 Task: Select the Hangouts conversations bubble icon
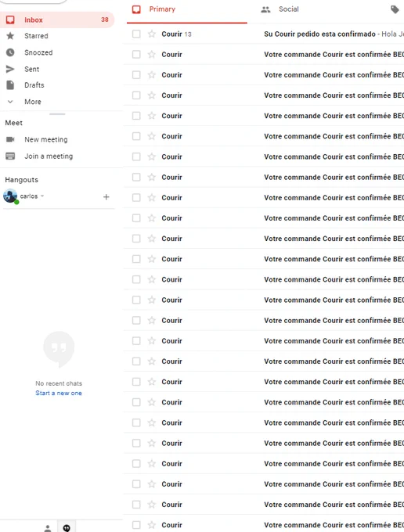point(67,527)
